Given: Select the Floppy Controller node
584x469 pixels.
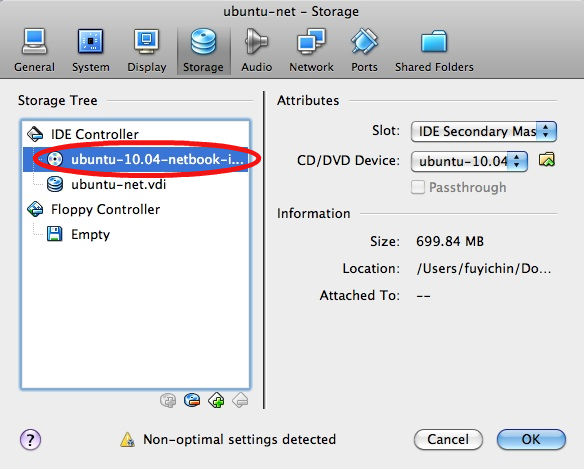Looking at the screenshot, I should pyautogui.click(x=136, y=209).
